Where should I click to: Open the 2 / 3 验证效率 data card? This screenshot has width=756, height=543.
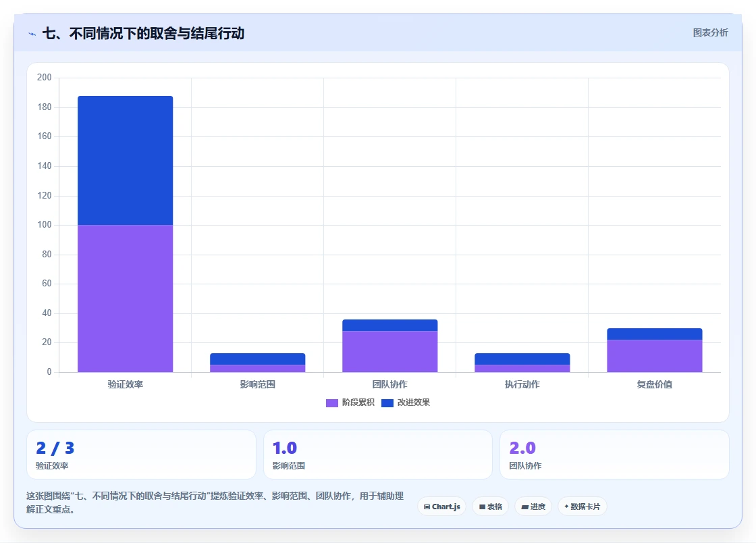coord(141,455)
